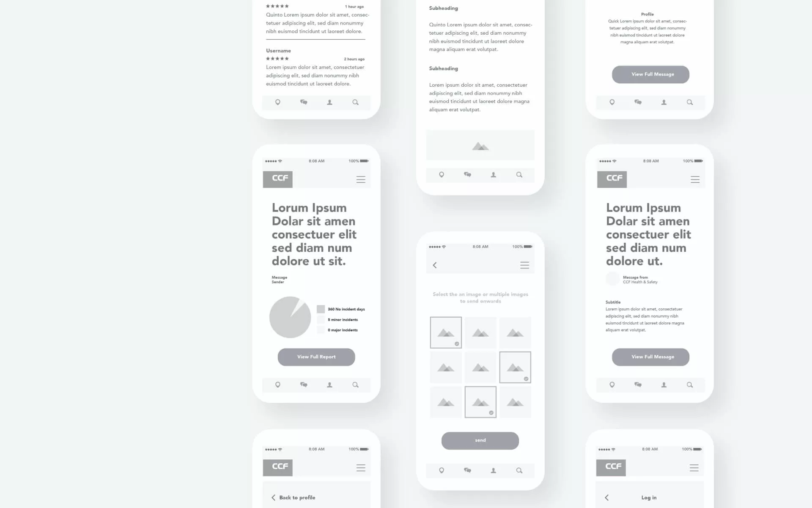Toggle selected state of bottom-left image
This screenshot has width=812, height=508.
445,401
